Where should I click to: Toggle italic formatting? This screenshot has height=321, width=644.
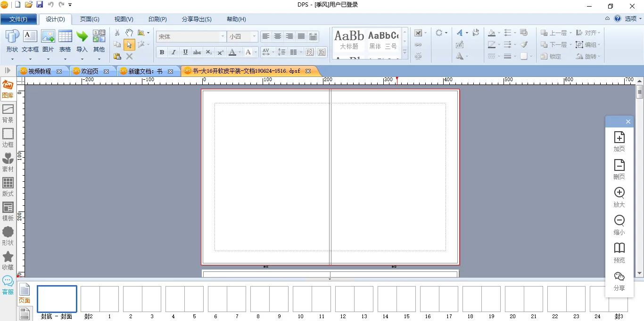click(173, 52)
